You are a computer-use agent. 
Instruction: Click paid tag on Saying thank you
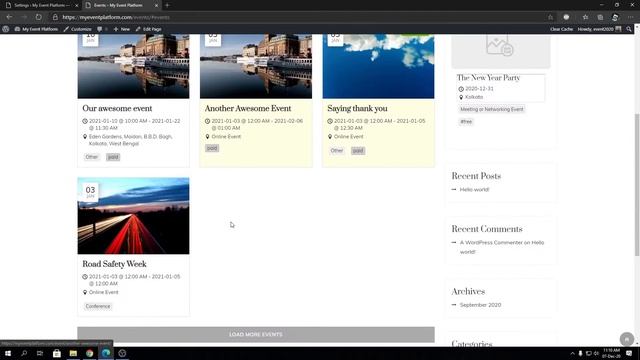[x=358, y=151]
